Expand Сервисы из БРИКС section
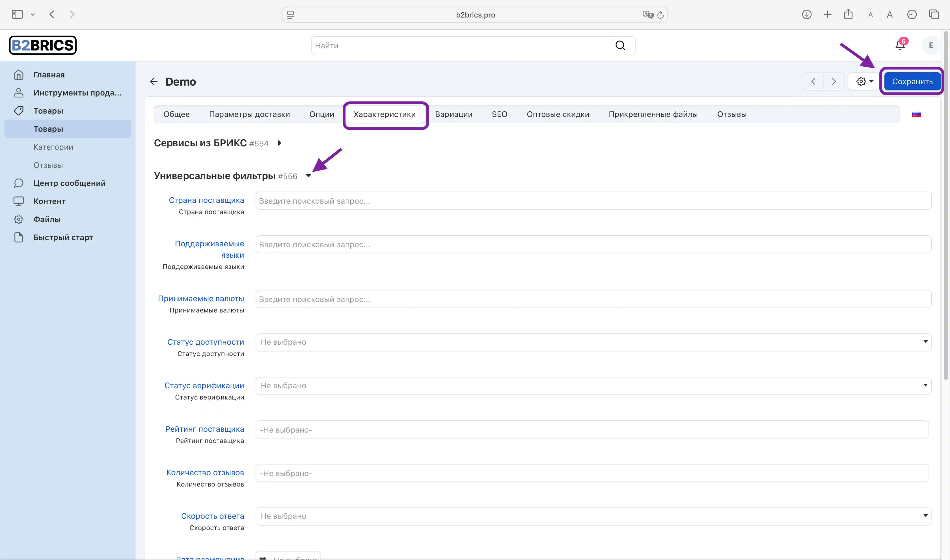This screenshot has height=560, width=950. [279, 143]
